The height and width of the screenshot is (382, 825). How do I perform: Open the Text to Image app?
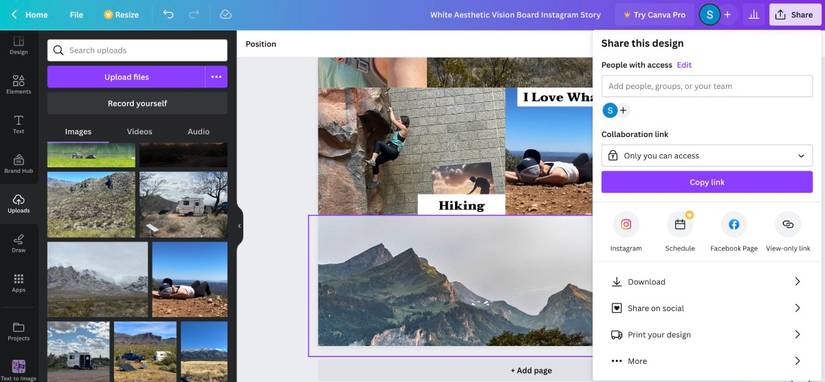click(x=18, y=370)
